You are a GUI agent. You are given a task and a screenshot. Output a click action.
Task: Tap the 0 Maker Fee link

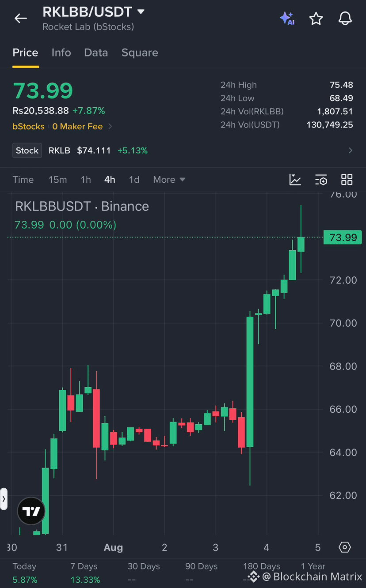click(77, 127)
